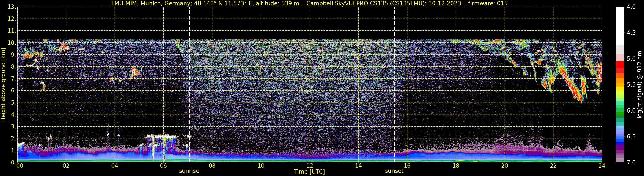The image size is (644, 176).
Task: Select the "sunset" label below axis
Action: pos(394,171)
